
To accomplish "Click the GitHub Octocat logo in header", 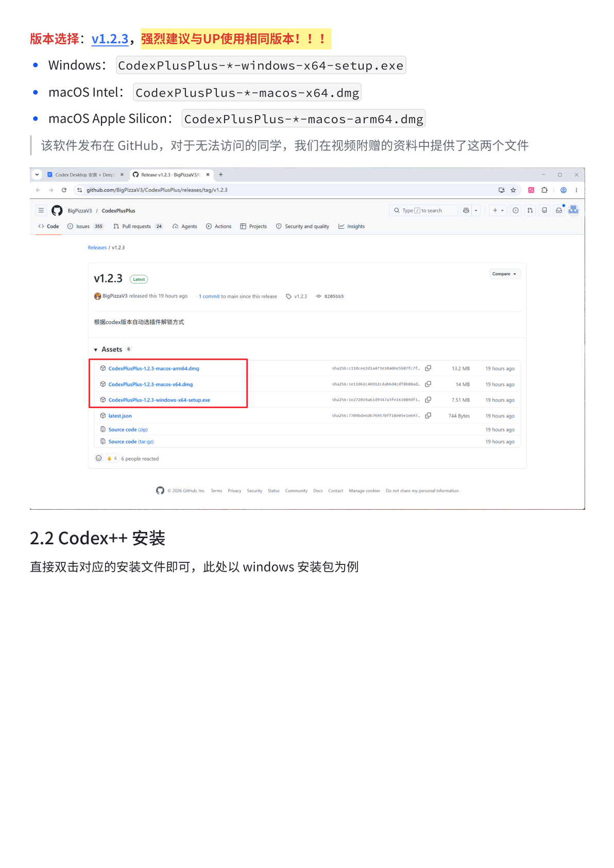I will click(x=57, y=210).
